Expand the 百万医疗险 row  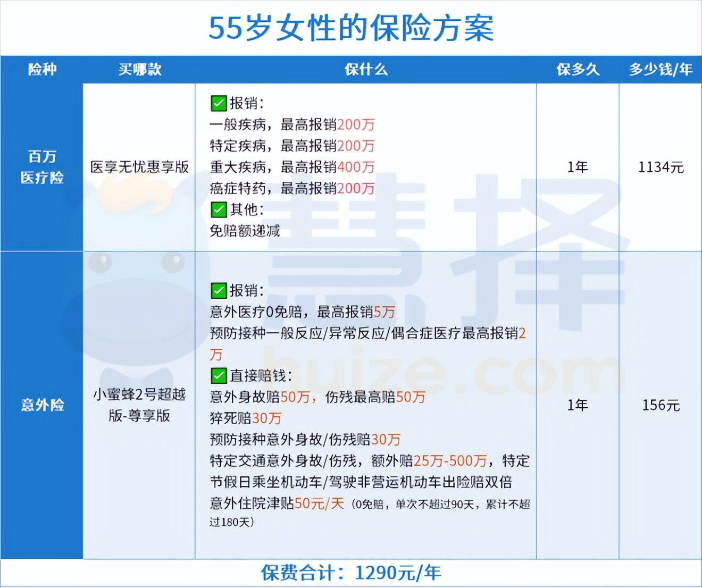[41, 166]
